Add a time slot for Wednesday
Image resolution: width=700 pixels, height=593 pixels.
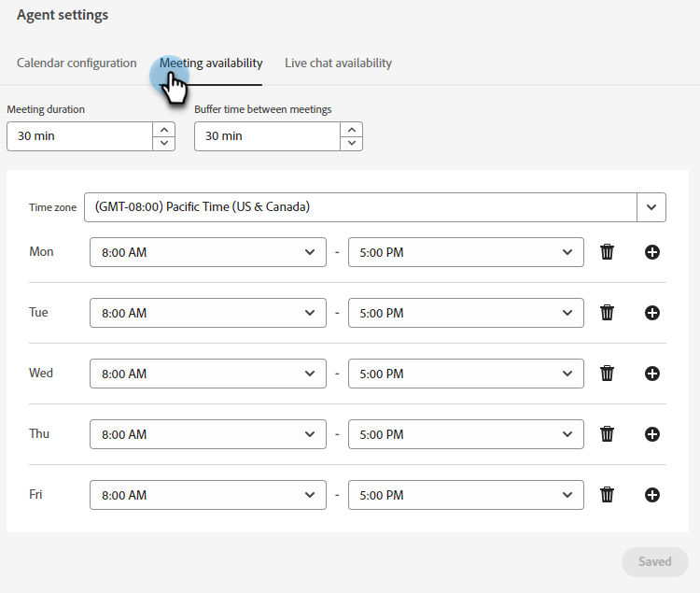pyautogui.click(x=652, y=374)
